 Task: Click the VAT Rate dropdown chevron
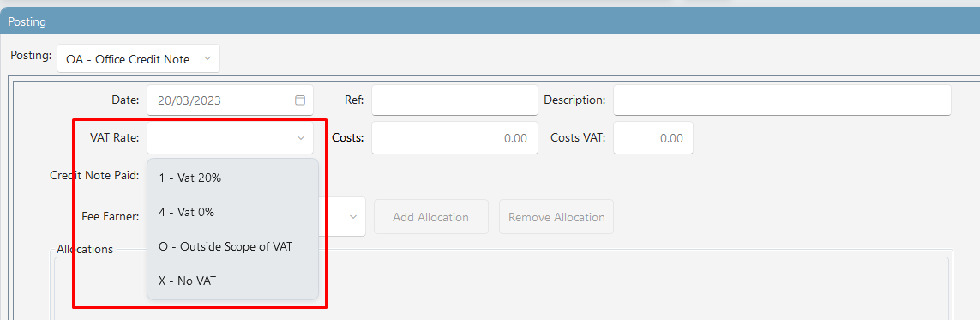301,137
